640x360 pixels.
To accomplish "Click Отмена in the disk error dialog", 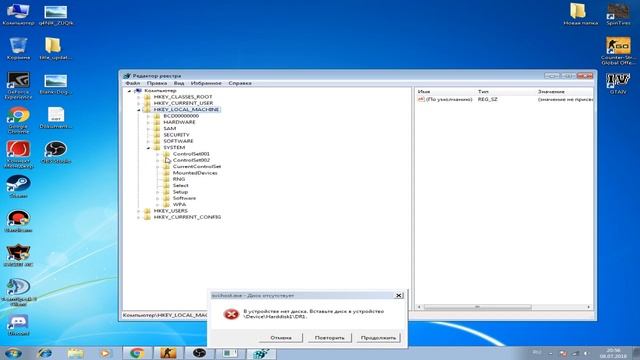I will (x=281, y=338).
